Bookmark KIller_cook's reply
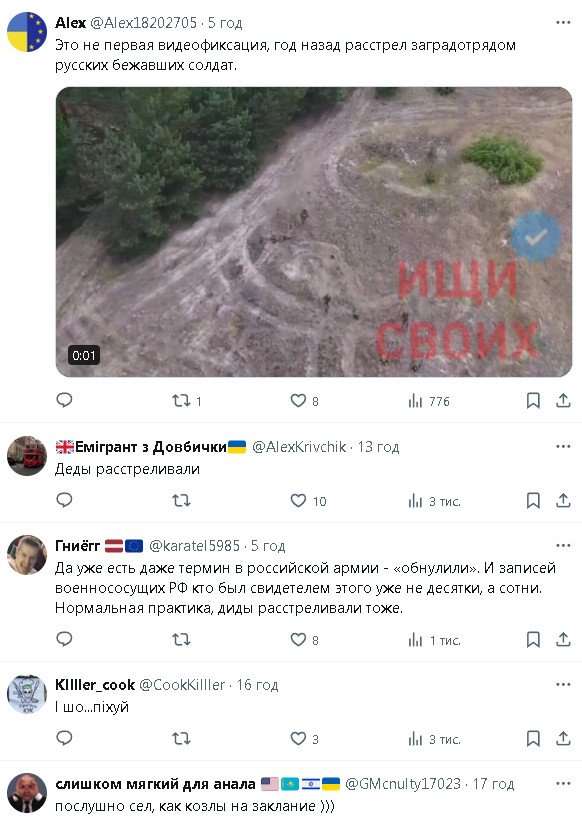 [533, 738]
